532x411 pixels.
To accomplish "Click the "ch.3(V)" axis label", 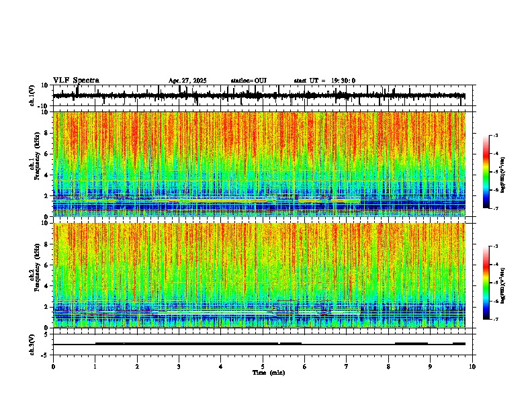I will click(x=32, y=345).
